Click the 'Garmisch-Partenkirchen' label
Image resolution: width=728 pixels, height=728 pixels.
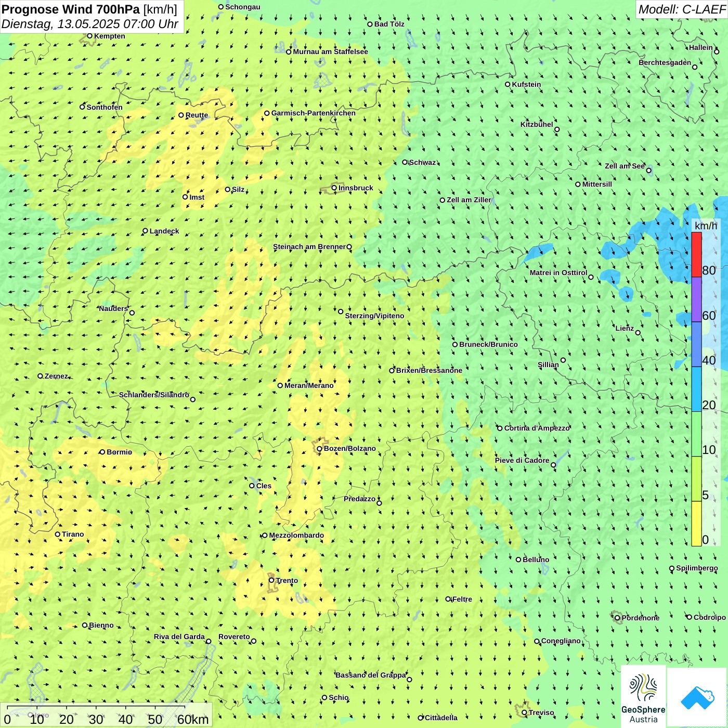pos(314,113)
